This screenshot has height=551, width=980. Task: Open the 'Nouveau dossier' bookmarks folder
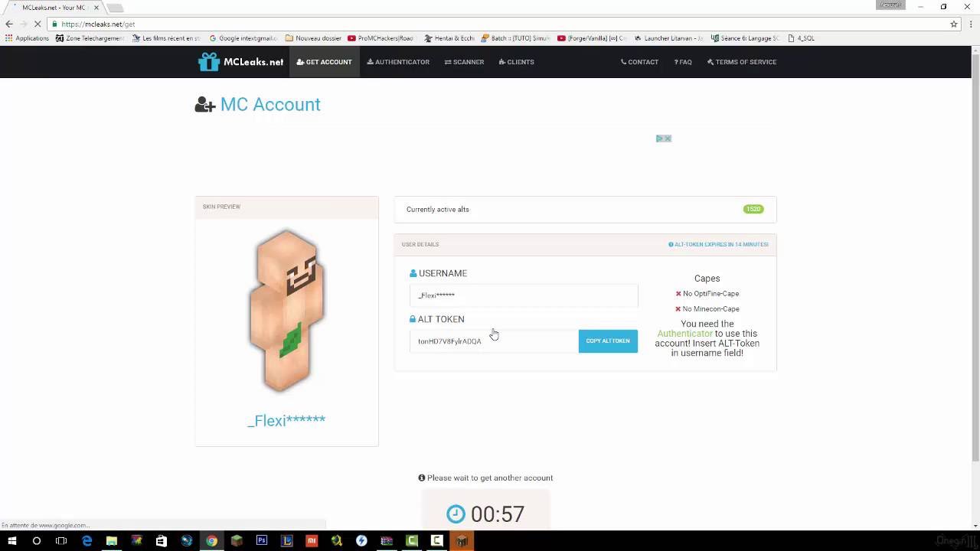coord(313,38)
